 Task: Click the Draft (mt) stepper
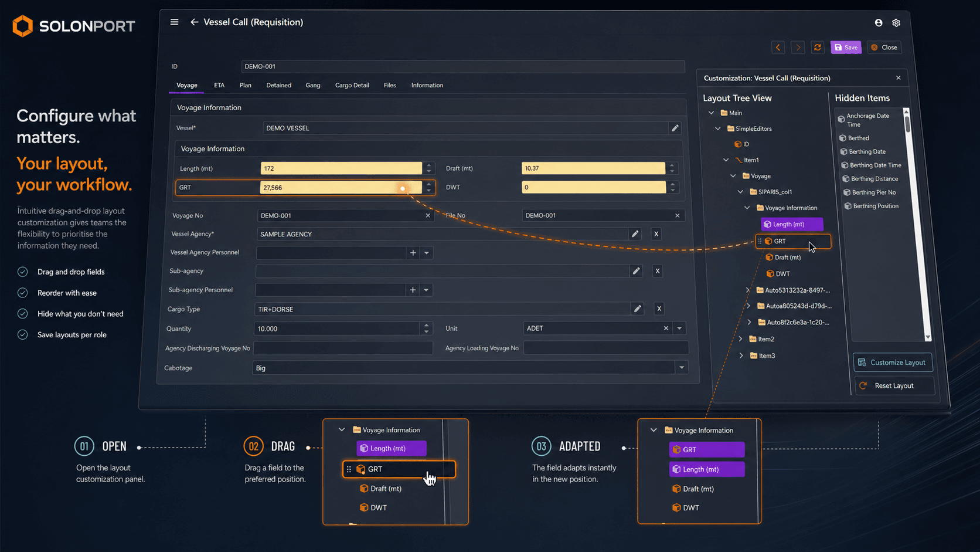[x=672, y=168]
